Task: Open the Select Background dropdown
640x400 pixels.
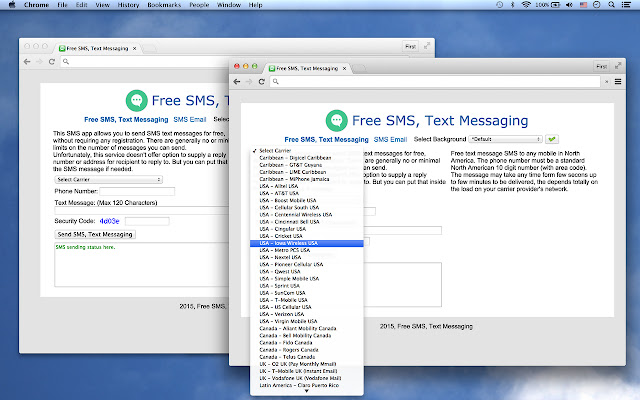Action: [x=505, y=139]
